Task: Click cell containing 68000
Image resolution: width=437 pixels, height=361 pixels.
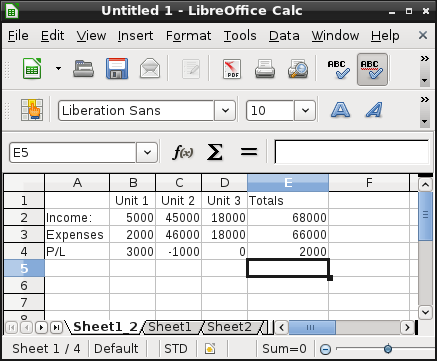Action: (288, 217)
